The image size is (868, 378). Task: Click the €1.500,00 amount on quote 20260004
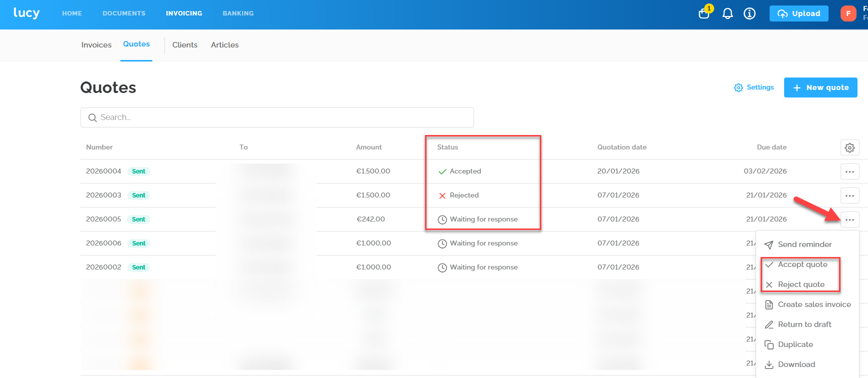click(x=373, y=171)
